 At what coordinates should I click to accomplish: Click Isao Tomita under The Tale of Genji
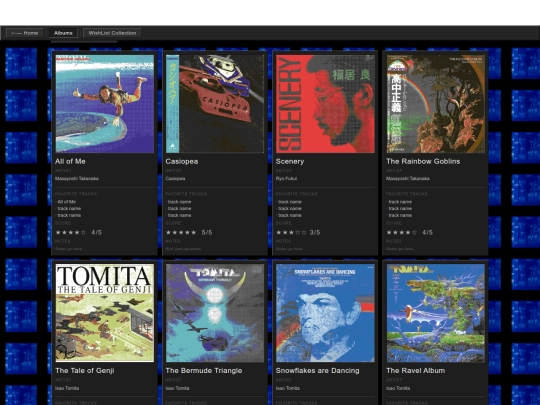click(67, 388)
